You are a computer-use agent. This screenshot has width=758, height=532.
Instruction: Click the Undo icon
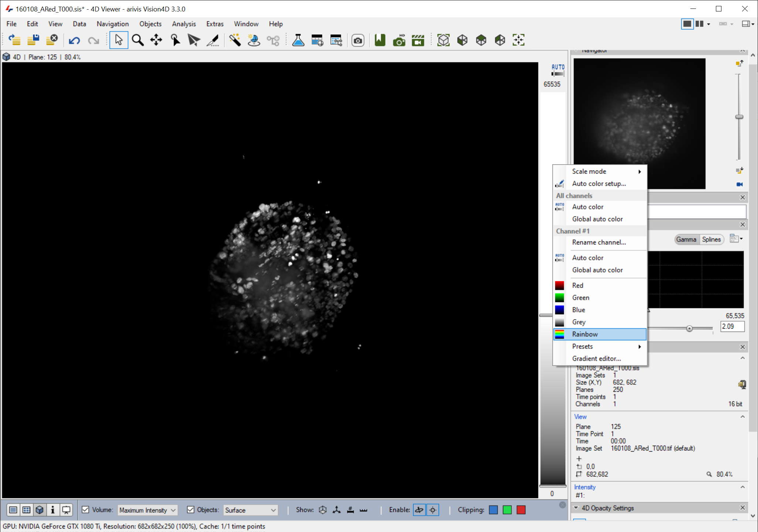74,40
